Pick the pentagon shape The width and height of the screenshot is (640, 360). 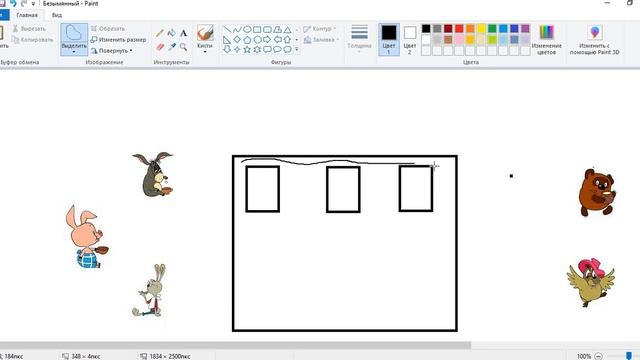tap(247, 40)
